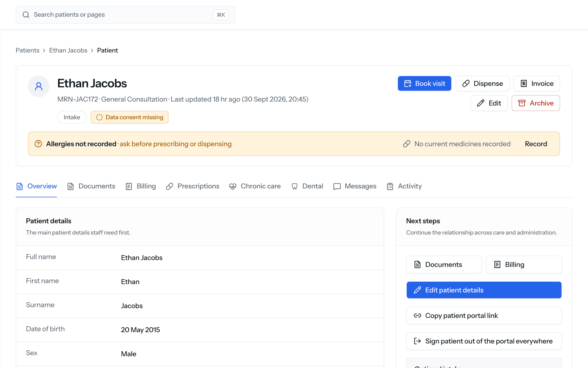Click the pill icon beside No current medicines
Viewport: 588px width, 368px height.
(x=407, y=144)
